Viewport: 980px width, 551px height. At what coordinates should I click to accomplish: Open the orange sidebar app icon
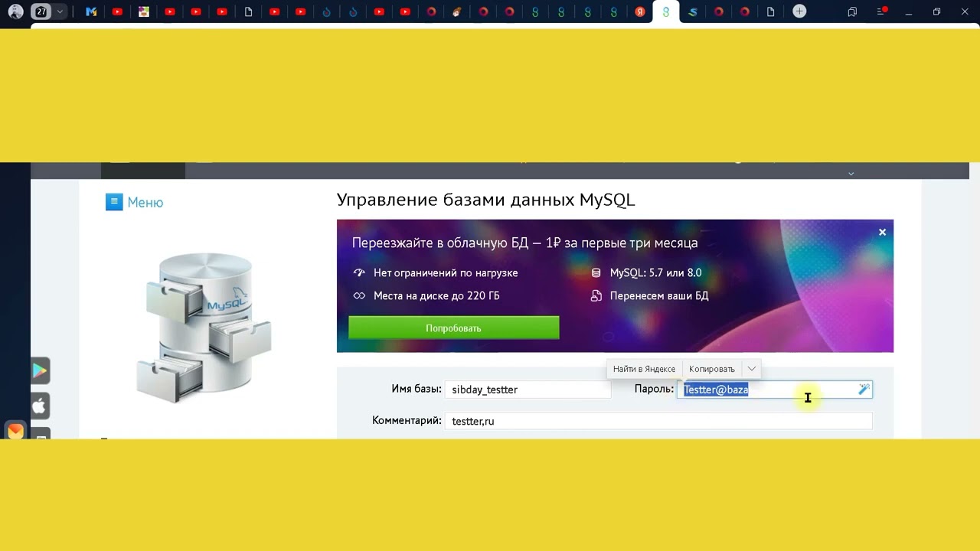(x=15, y=431)
